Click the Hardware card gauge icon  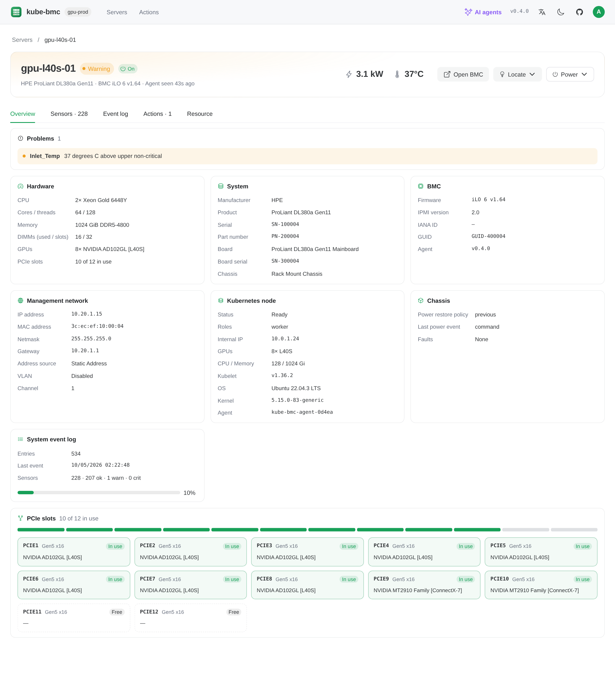pyautogui.click(x=20, y=186)
